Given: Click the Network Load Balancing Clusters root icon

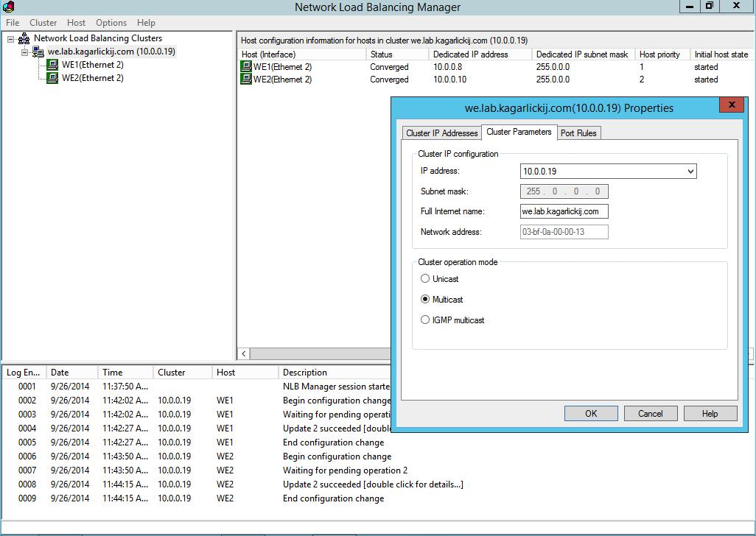Looking at the screenshot, I should point(24,38).
